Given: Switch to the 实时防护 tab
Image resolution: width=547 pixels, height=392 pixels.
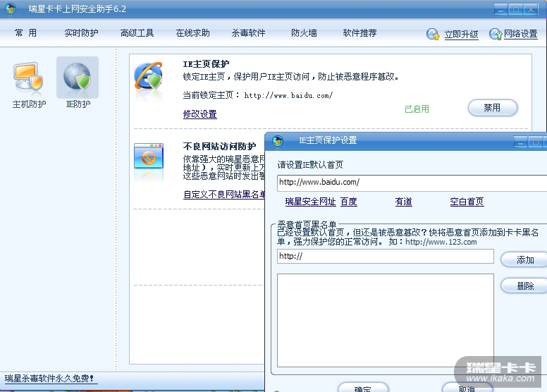Looking at the screenshot, I should 81,33.
